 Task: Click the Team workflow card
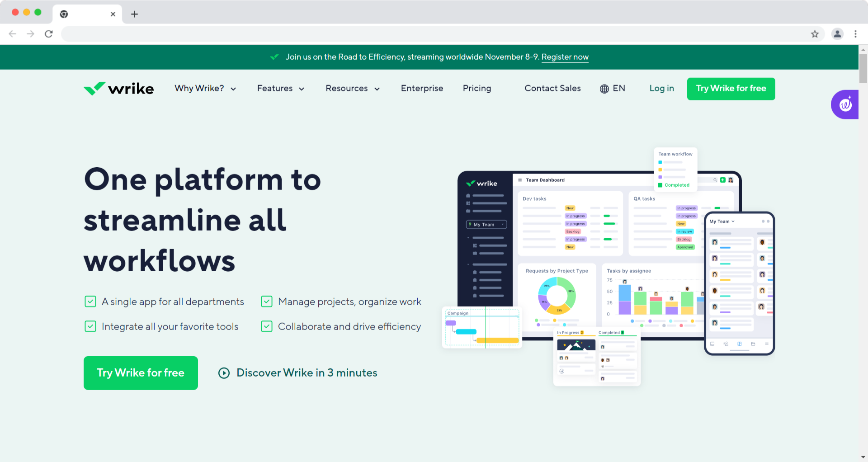(x=675, y=170)
